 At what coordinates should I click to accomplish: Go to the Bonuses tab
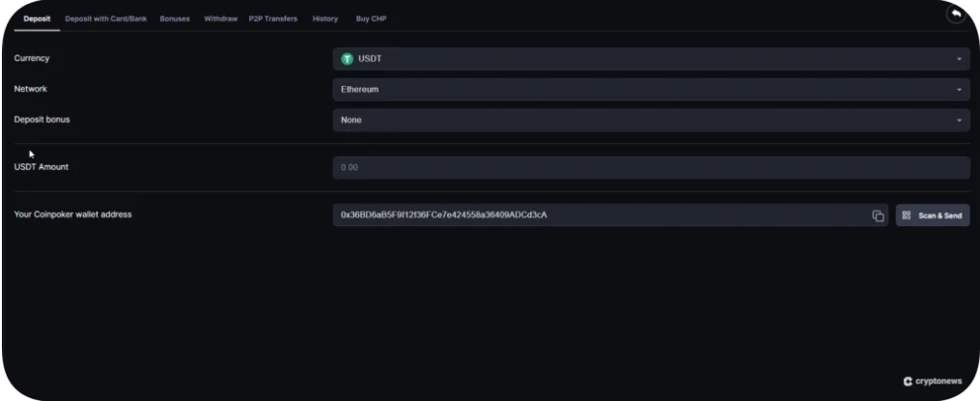[175, 19]
